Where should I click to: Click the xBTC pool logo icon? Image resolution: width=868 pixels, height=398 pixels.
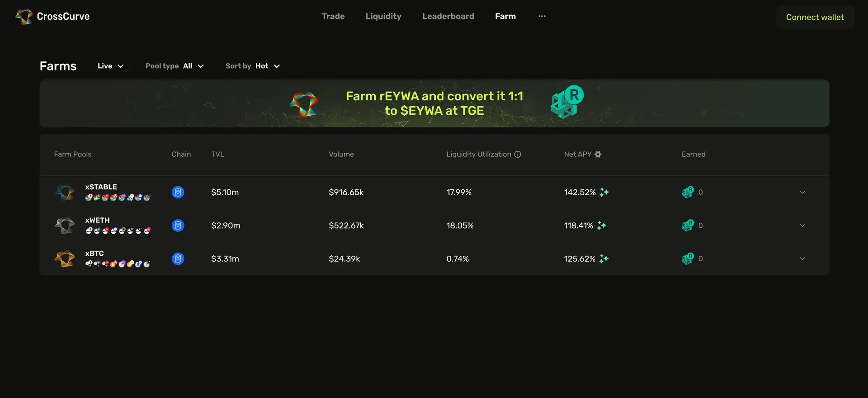point(65,259)
